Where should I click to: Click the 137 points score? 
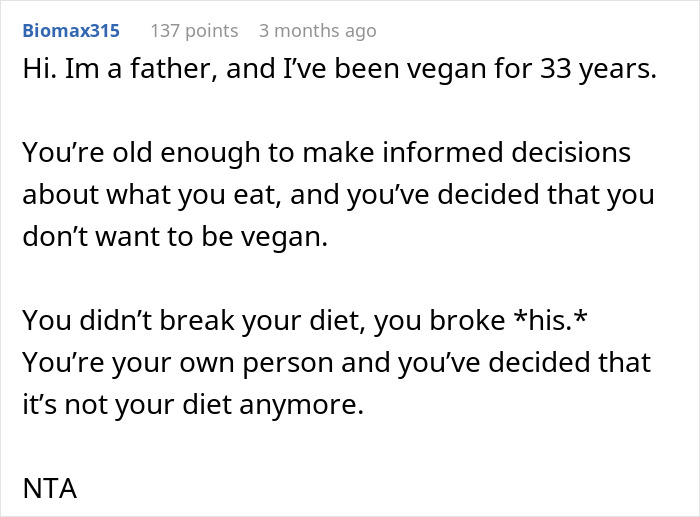[194, 31]
